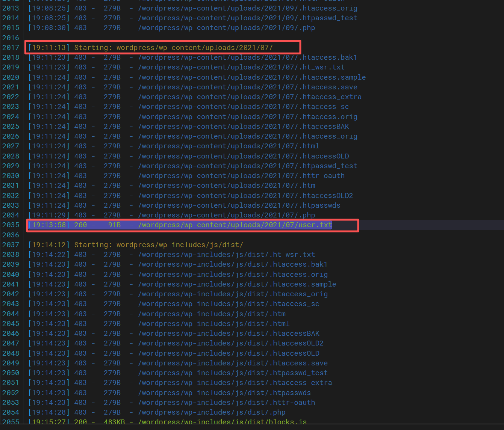Click empty line 2016 in the editor gutter
This screenshot has height=430, width=504.
pos(11,38)
